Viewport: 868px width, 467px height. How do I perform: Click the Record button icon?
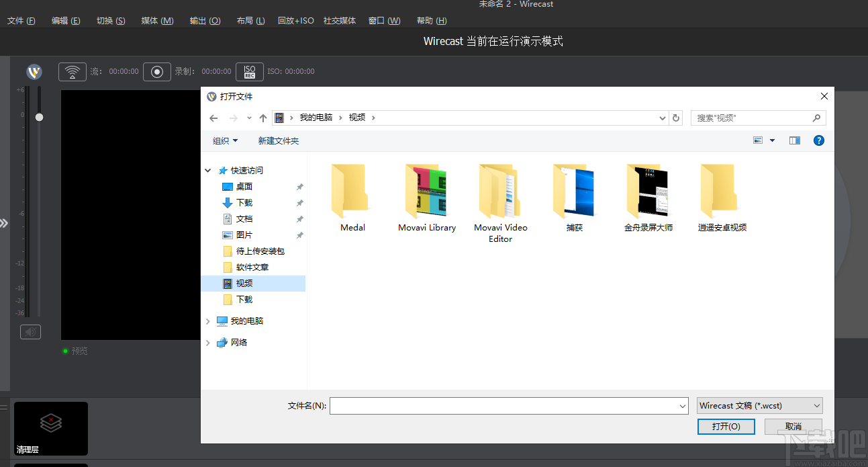(156, 71)
